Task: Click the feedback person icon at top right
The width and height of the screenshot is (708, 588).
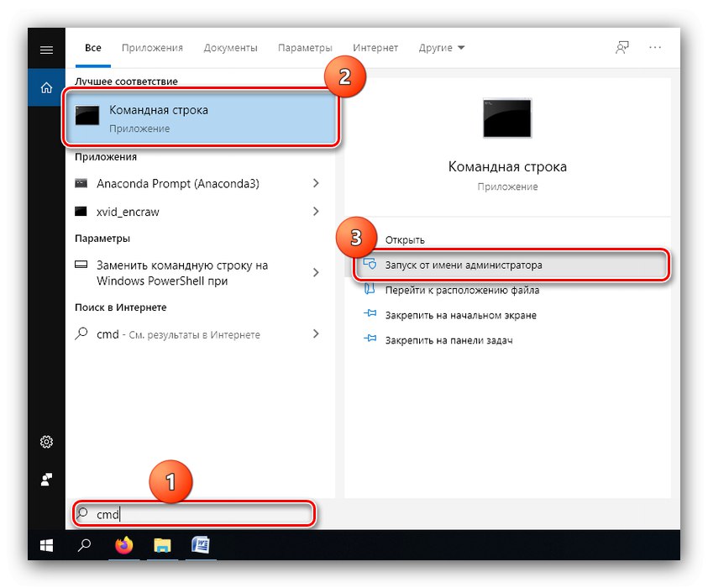Action: pyautogui.click(x=622, y=47)
